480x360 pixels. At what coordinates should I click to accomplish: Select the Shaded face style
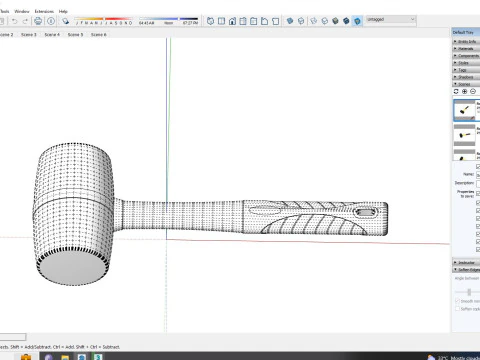pos(335,21)
